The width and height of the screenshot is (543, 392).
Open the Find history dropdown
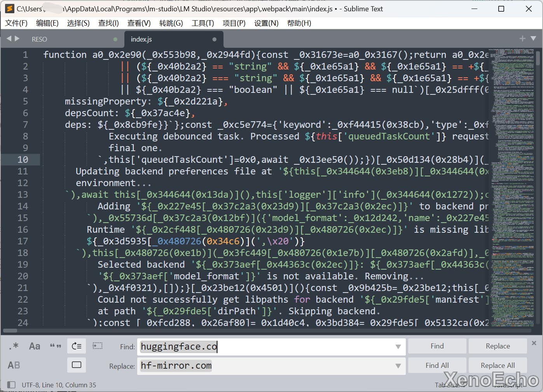click(398, 347)
